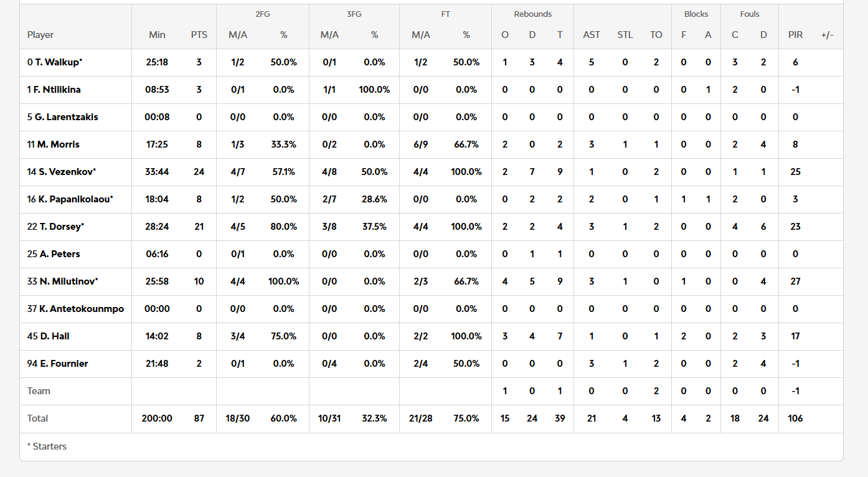
Task: Click K. Papanikolaou player name
Action: 70,199
